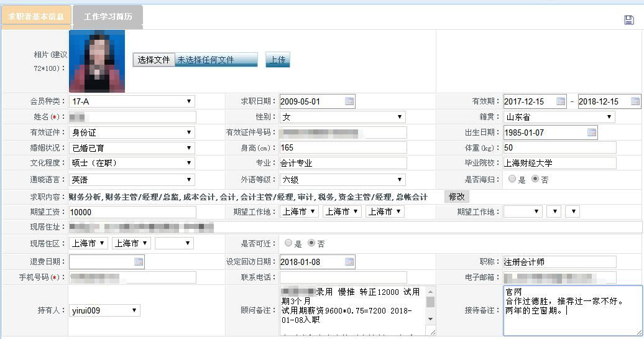Viewport: 644px width, 339px height.
Task: Open the empty third 现居住区 dropdown
Action: click(x=174, y=243)
